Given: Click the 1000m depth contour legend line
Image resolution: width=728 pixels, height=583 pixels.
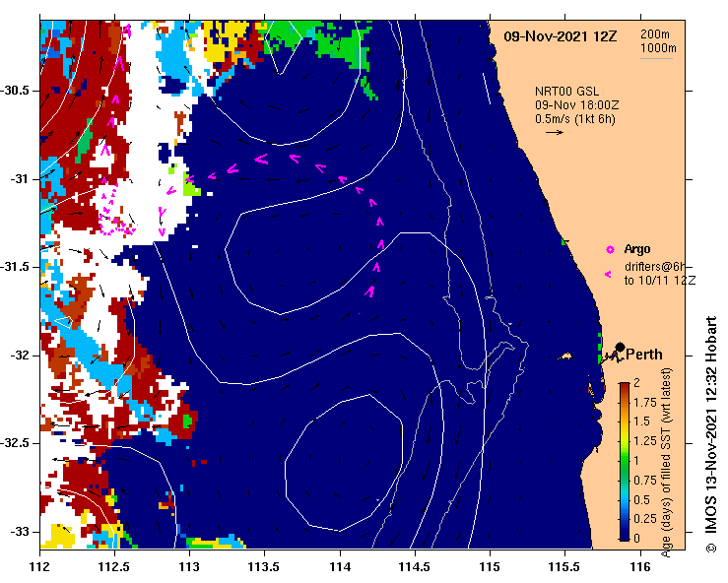Looking at the screenshot, I should pyautogui.click(x=656, y=58).
